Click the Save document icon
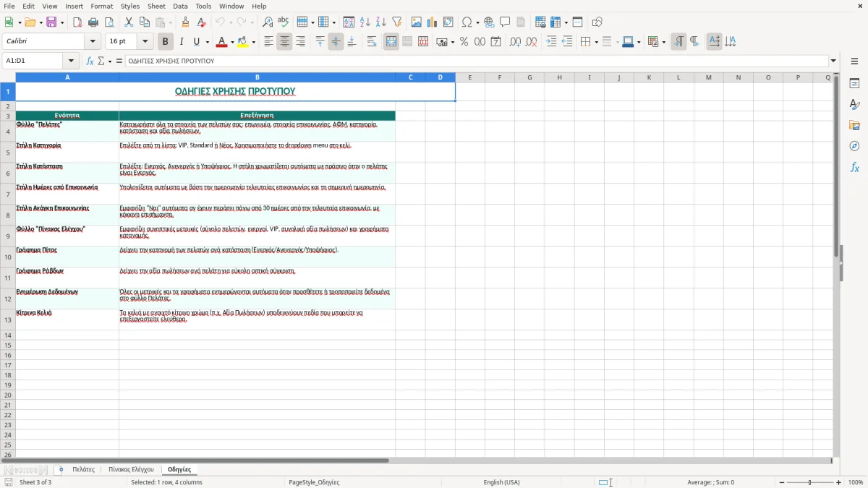Image resolution: width=868 pixels, height=488 pixels. (x=51, y=22)
